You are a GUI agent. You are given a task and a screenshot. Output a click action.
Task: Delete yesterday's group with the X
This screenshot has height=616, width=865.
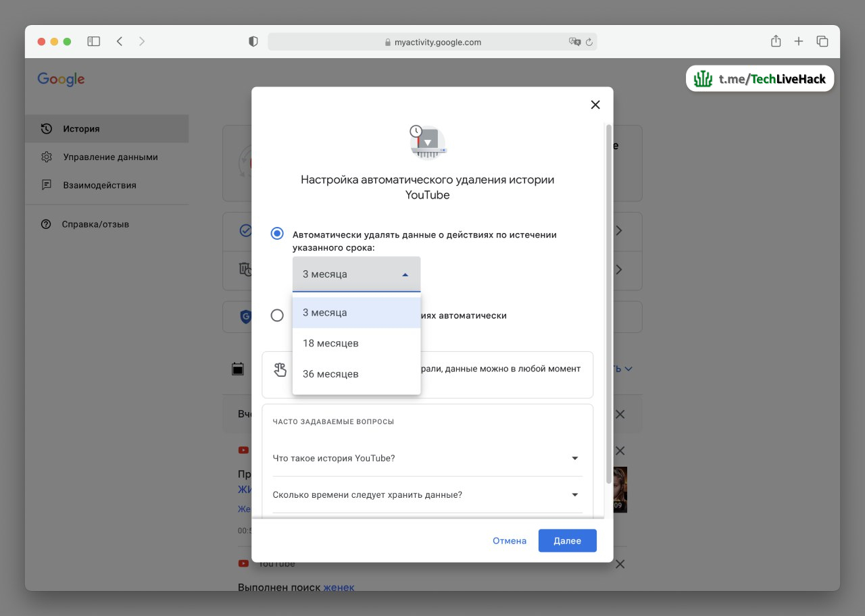click(x=620, y=414)
